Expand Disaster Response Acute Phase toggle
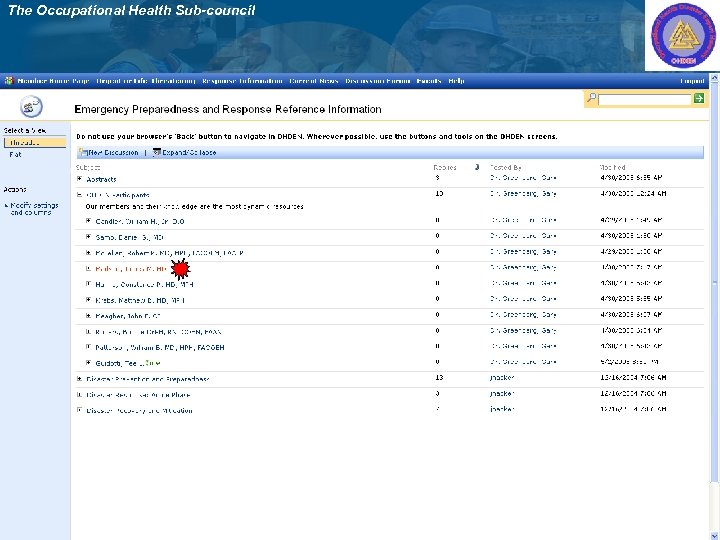Viewport: 720px width, 540px height. click(79, 394)
